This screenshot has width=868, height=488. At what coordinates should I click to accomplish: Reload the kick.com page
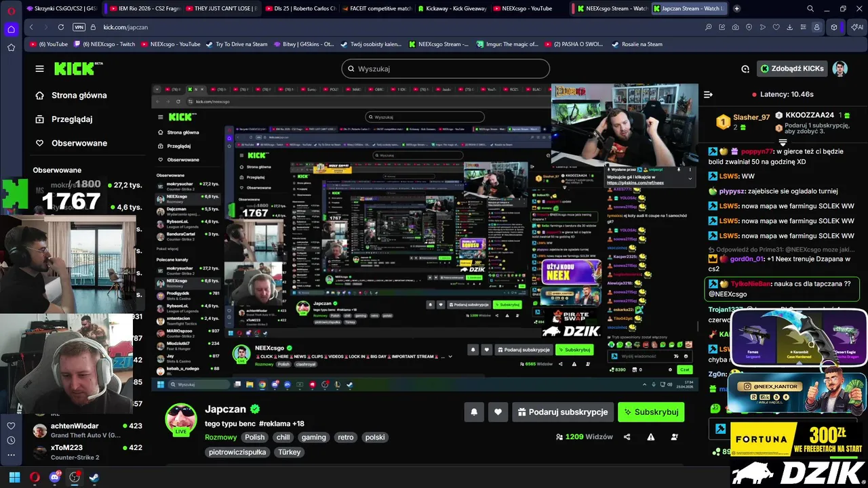point(61,27)
